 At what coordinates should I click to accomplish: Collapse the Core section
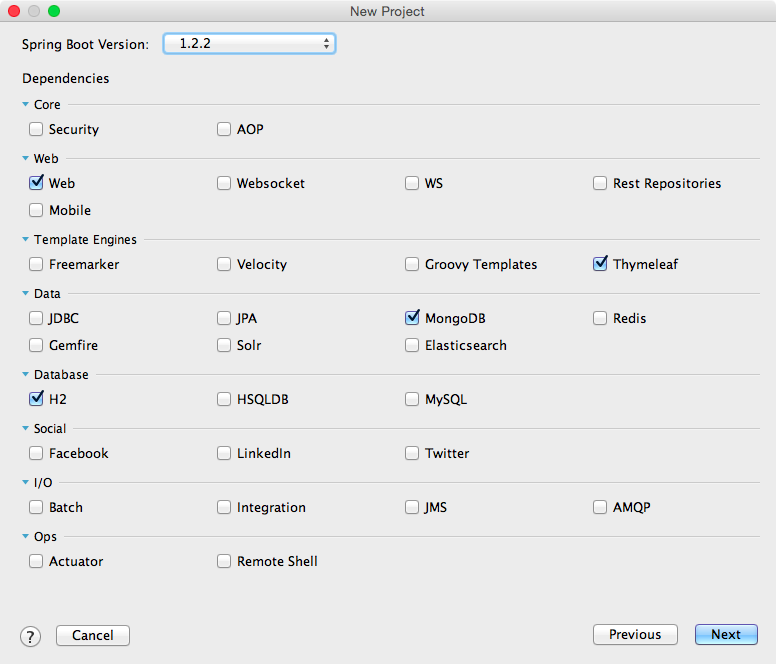(x=25, y=104)
